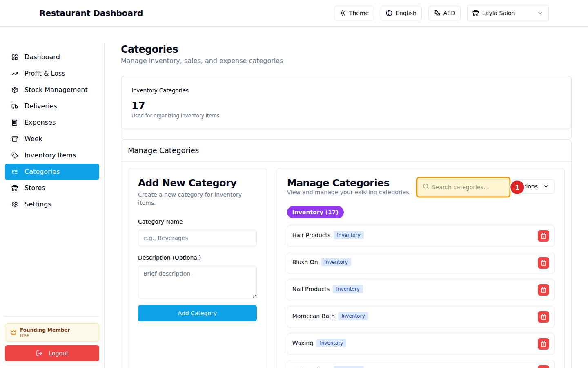Delete the Hair Products category using trash icon

point(543,236)
